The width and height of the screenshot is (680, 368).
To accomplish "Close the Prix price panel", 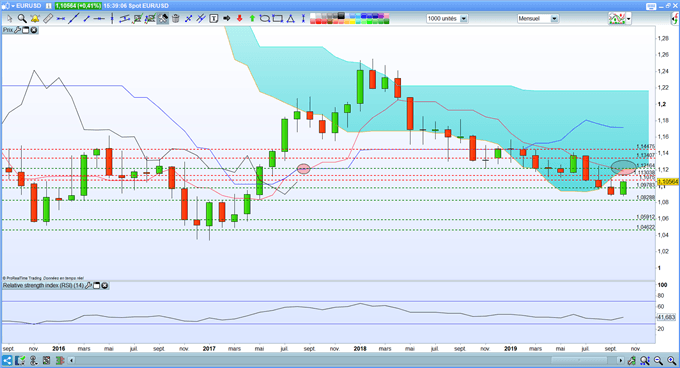I will (x=33, y=30).
